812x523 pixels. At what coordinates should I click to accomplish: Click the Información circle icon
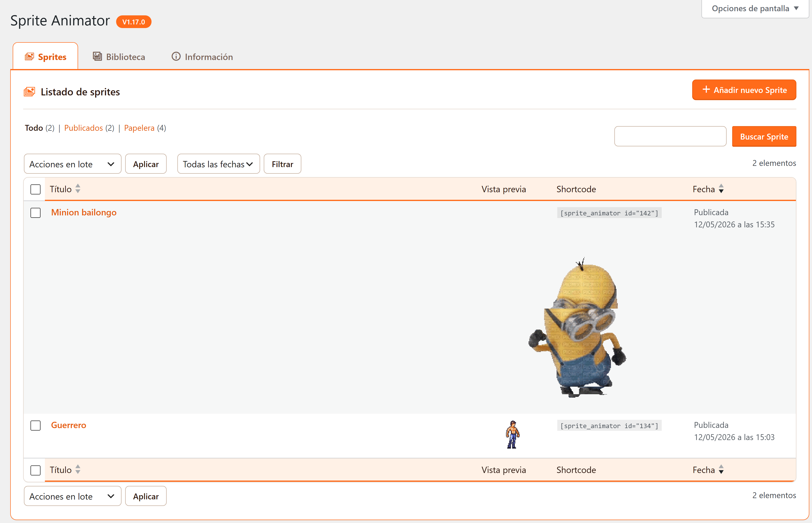(176, 56)
